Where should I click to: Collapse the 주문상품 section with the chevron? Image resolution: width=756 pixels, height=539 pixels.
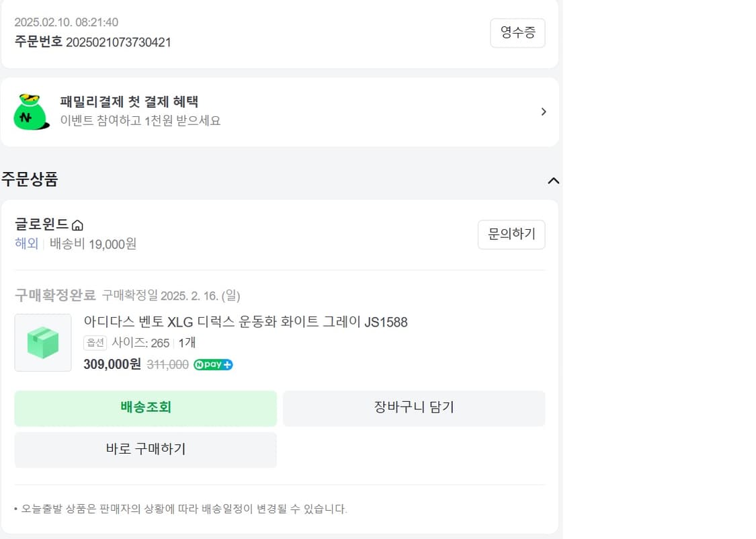[x=554, y=181]
